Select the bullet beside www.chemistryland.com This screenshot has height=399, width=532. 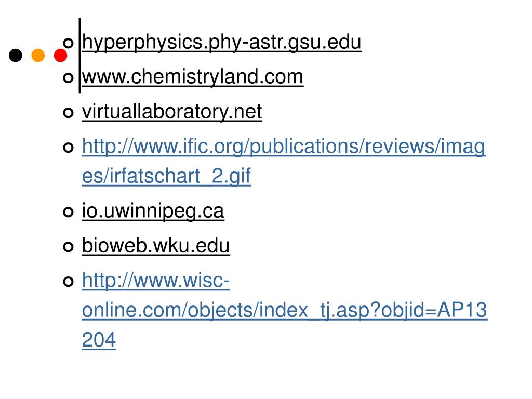[x=68, y=78]
